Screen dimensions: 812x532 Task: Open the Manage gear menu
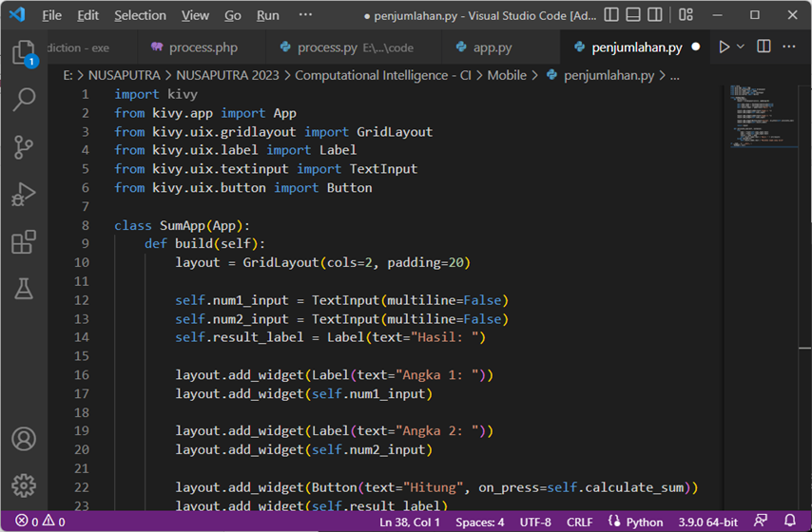23,484
